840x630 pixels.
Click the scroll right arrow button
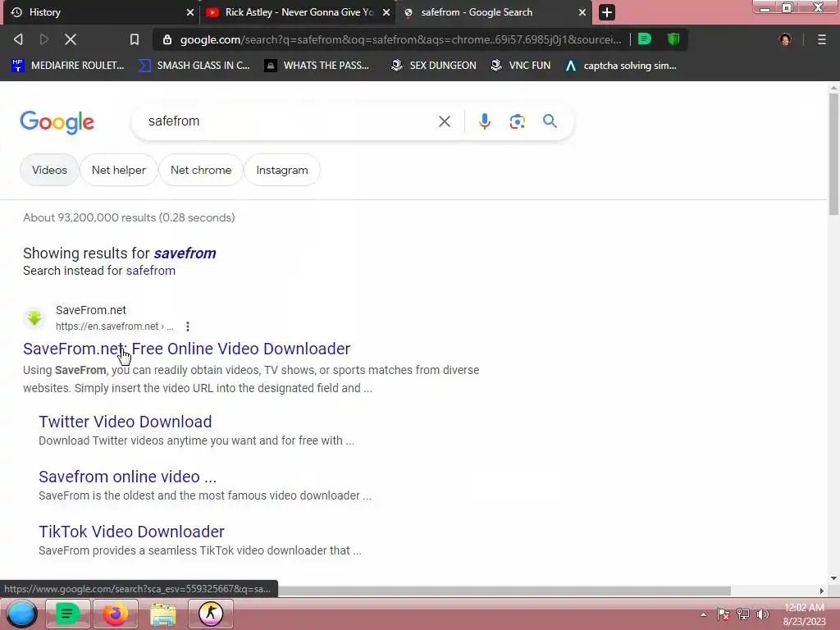821,591
